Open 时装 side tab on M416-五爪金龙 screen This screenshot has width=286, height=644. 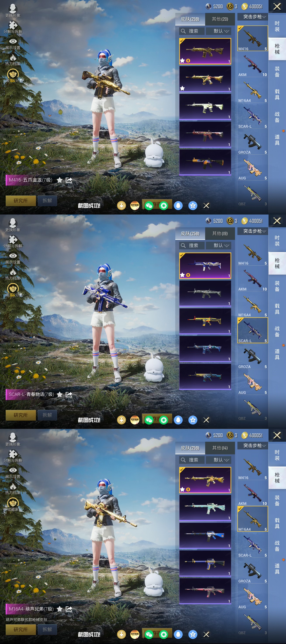(x=277, y=26)
